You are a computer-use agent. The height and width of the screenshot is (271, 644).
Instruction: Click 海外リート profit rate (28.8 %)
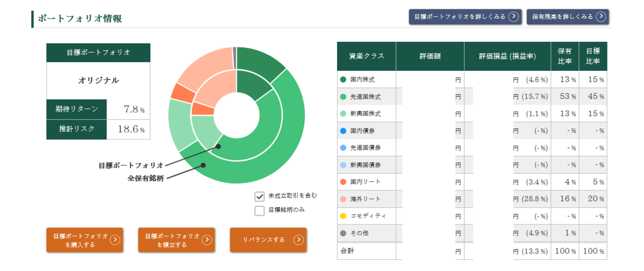[x=535, y=199]
